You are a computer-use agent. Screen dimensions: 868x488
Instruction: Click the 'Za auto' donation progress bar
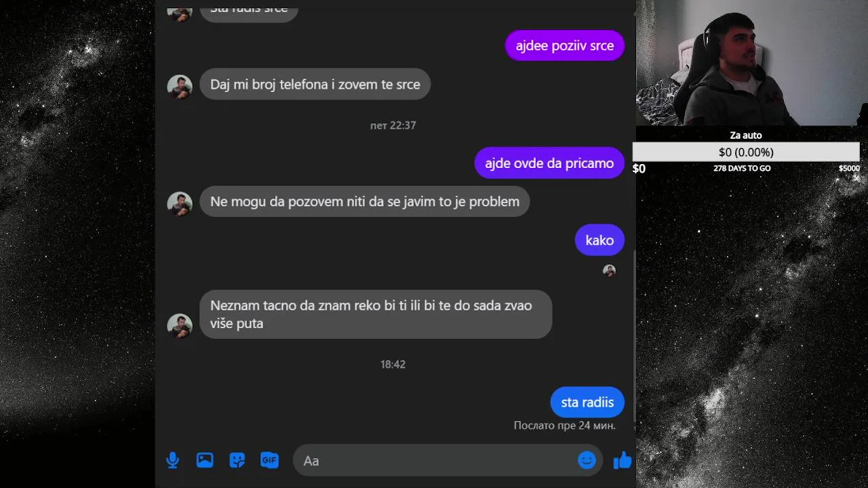[746, 152]
